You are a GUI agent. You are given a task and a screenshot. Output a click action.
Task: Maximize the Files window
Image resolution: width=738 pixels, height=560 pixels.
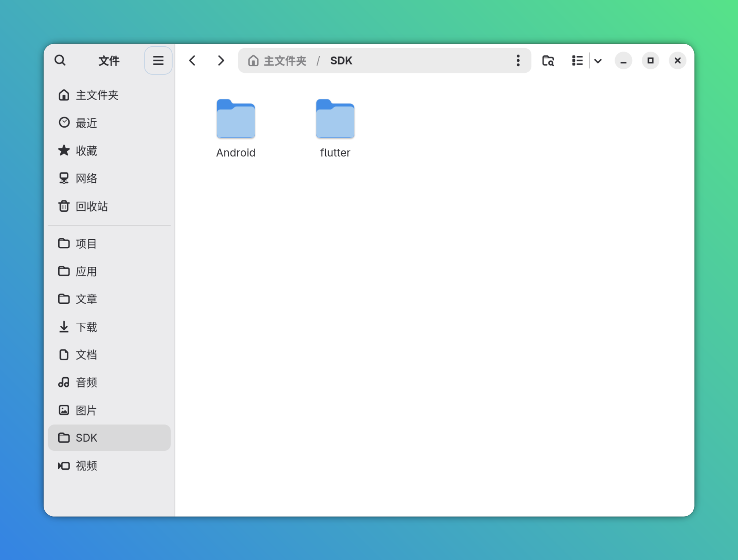click(x=650, y=61)
